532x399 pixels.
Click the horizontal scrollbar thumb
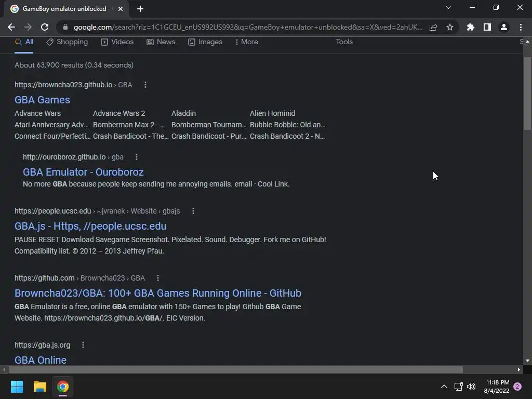[x=235, y=369]
